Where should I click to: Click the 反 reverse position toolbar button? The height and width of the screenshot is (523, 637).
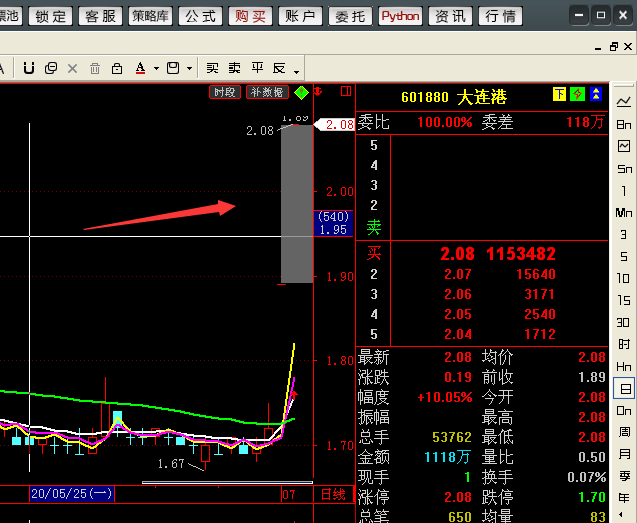coord(279,68)
